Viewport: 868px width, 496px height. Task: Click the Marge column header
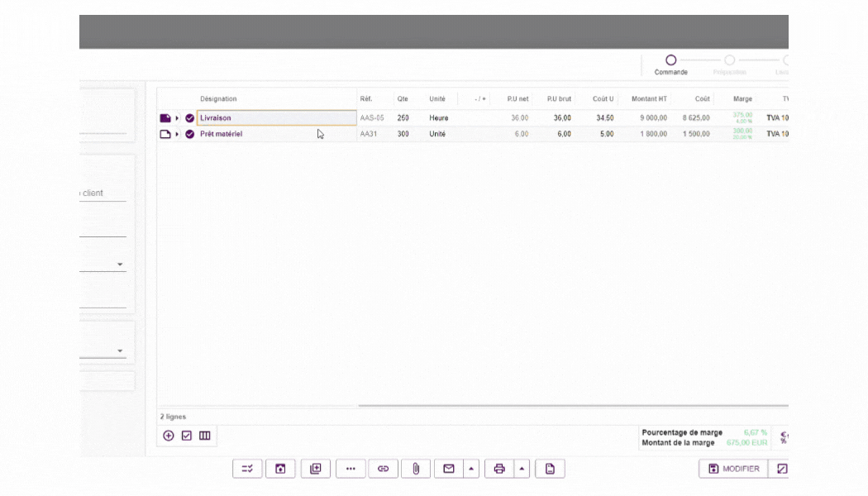tap(743, 99)
